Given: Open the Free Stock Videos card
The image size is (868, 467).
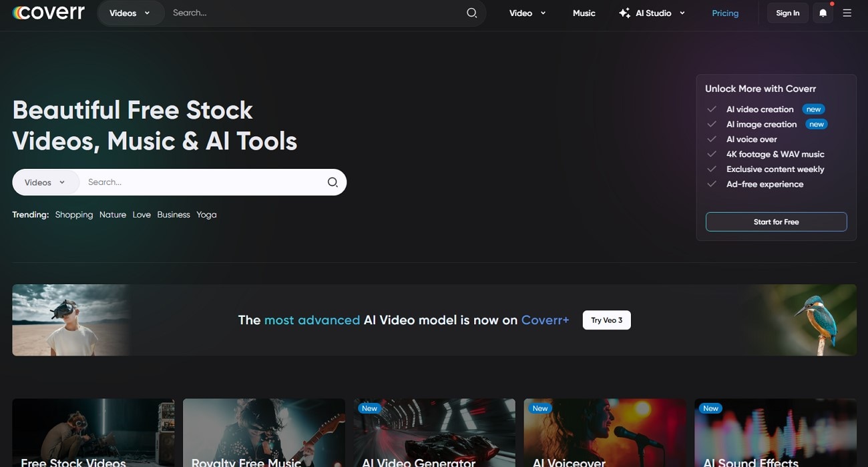Looking at the screenshot, I should click(x=93, y=432).
